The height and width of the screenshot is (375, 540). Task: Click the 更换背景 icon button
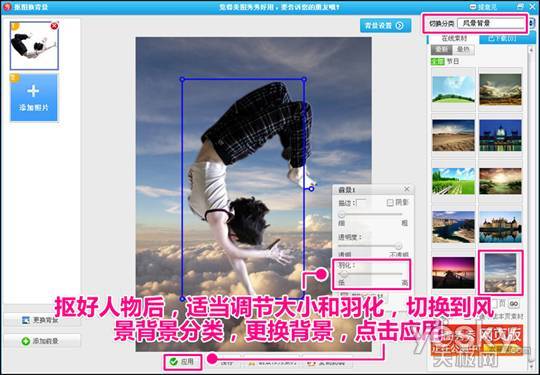point(43,320)
